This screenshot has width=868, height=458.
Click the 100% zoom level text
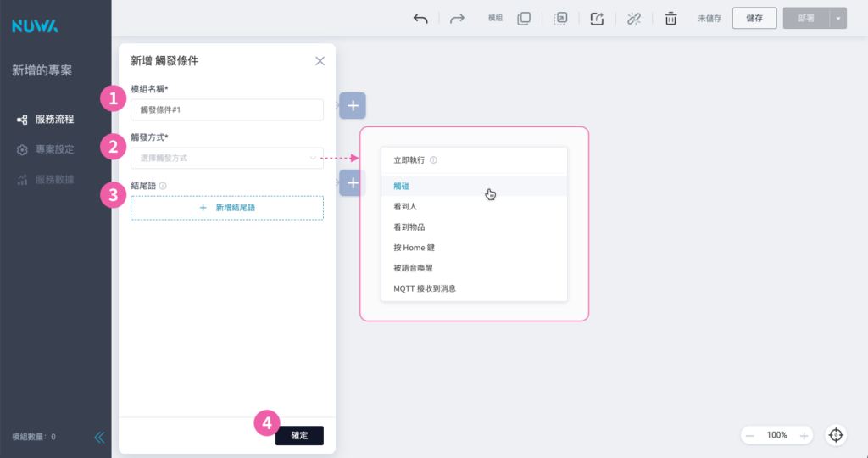pyautogui.click(x=776, y=435)
